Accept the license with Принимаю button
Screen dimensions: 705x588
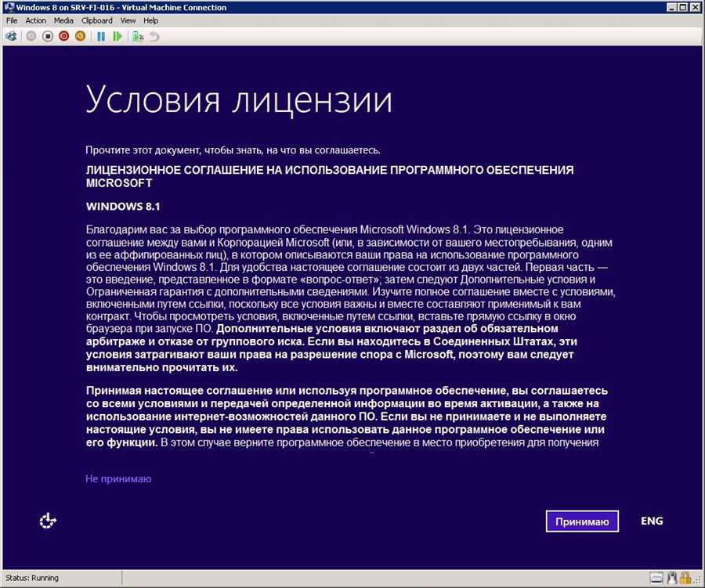click(582, 521)
